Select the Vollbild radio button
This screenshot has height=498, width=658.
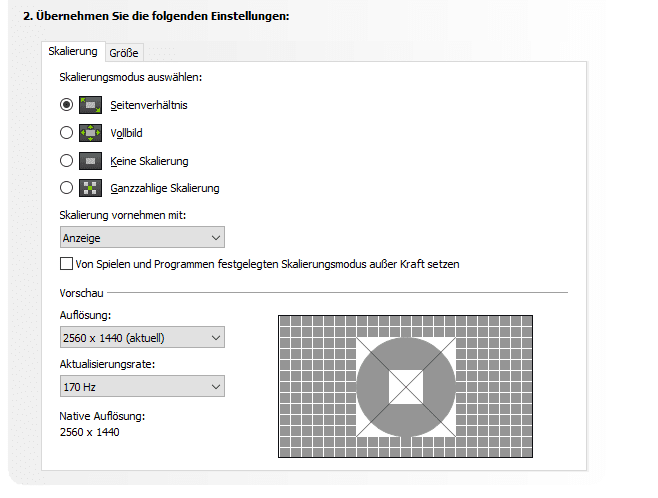click(x=66, y=133)
